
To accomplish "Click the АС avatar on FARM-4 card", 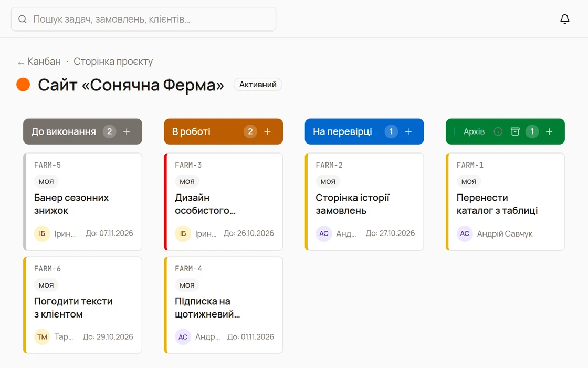I will 183,337.
